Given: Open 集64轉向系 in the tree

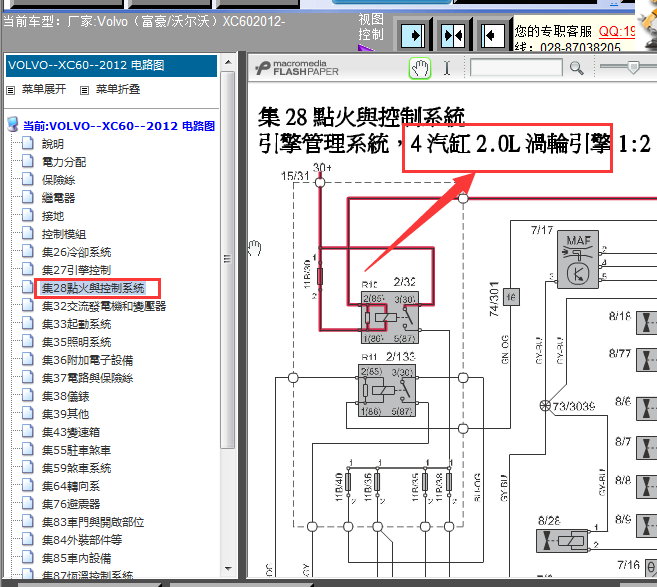Looking at the screenshot, I should pyautogui.click(x=71, y=486).
